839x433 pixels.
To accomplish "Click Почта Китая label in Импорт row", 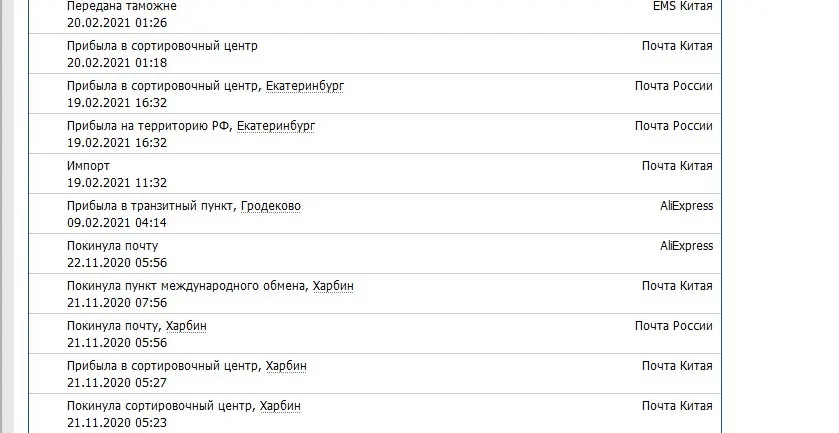I will (x=677, y=166).
